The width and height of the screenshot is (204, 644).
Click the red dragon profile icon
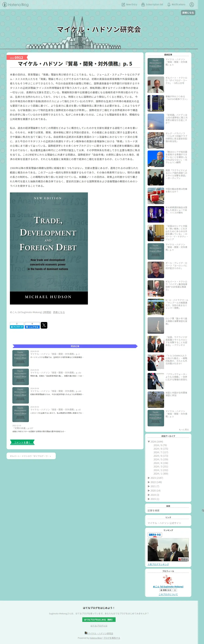[x=168, y=580]
